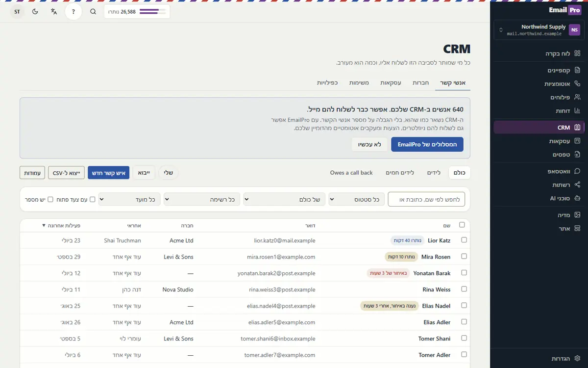Viewport: 588px width, 368px height.
Task: Open the 'כל סטטוס' status dropdown
Action: pyautogui.click(x=357, y=199)
